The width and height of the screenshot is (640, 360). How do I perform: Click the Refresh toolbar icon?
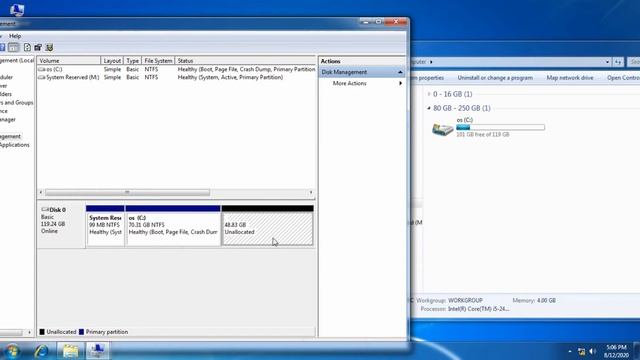coord(27,47)
